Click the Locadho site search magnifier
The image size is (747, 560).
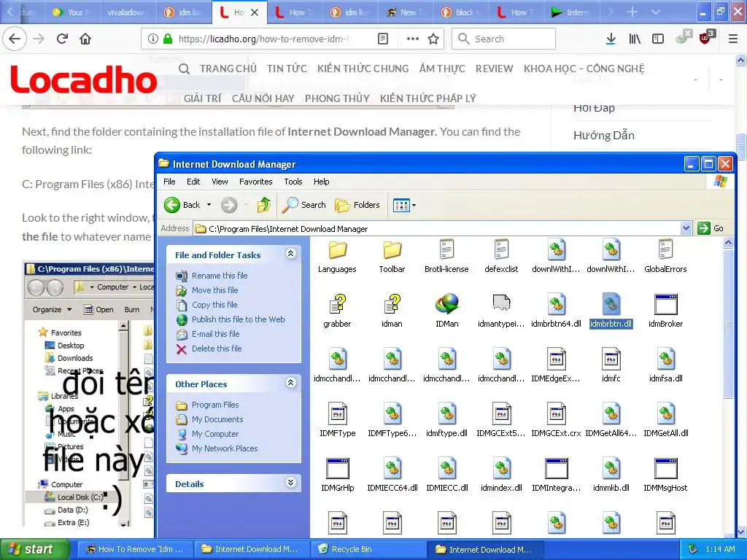[185, 69]
